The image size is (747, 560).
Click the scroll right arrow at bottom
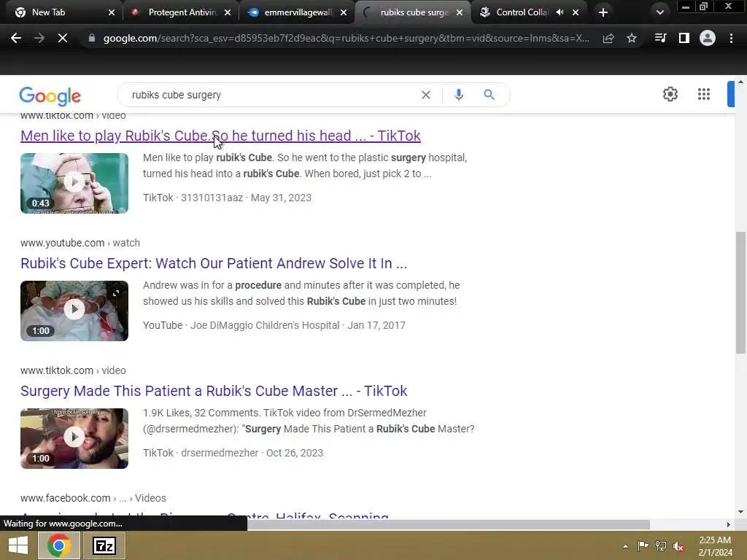click(729, 524)
